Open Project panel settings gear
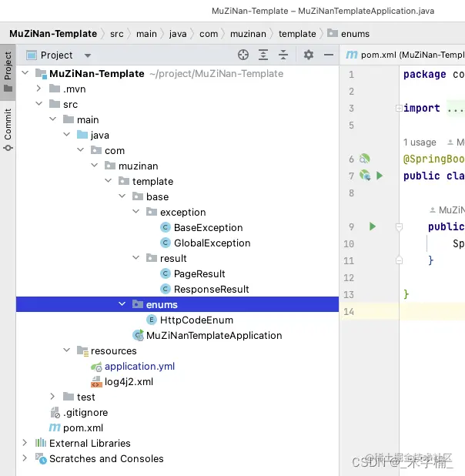This screenshot has width=465, height=476. coord(309,55)
